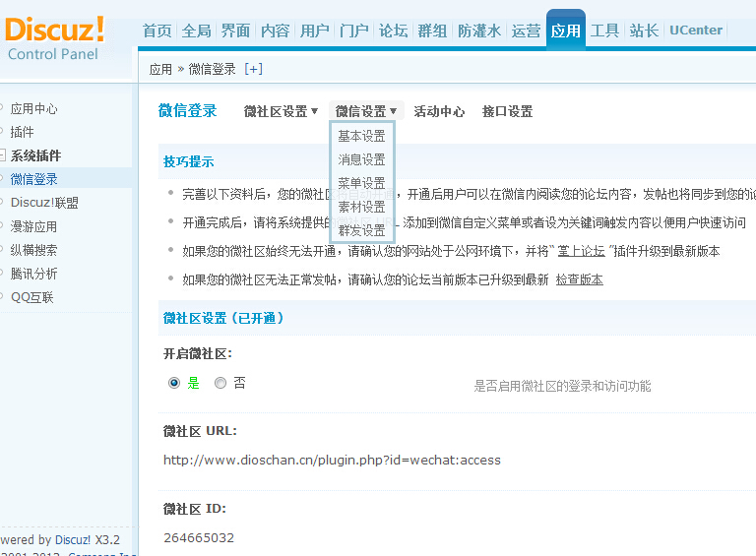Viewport: 756px width, 556px height.
Task: Click the Discuz! link in footer
Action: click(72, 539)
